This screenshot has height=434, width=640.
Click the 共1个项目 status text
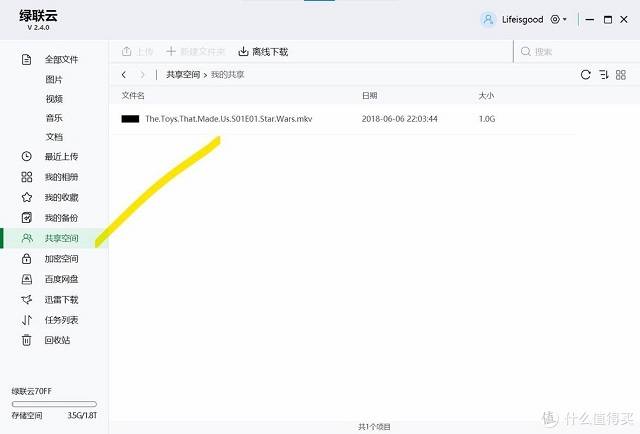(x=374, y=427)
